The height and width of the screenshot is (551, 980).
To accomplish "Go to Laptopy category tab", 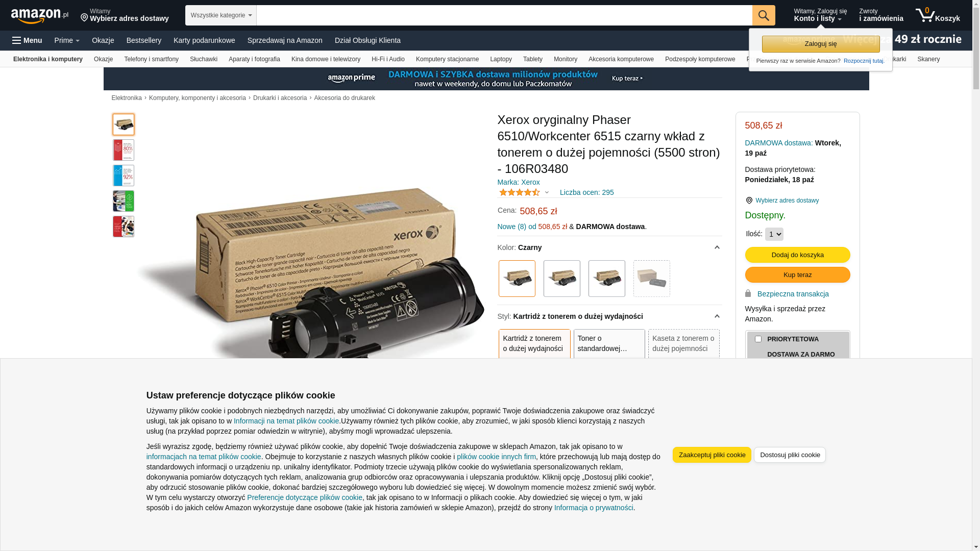I will [x=501, y=59].
